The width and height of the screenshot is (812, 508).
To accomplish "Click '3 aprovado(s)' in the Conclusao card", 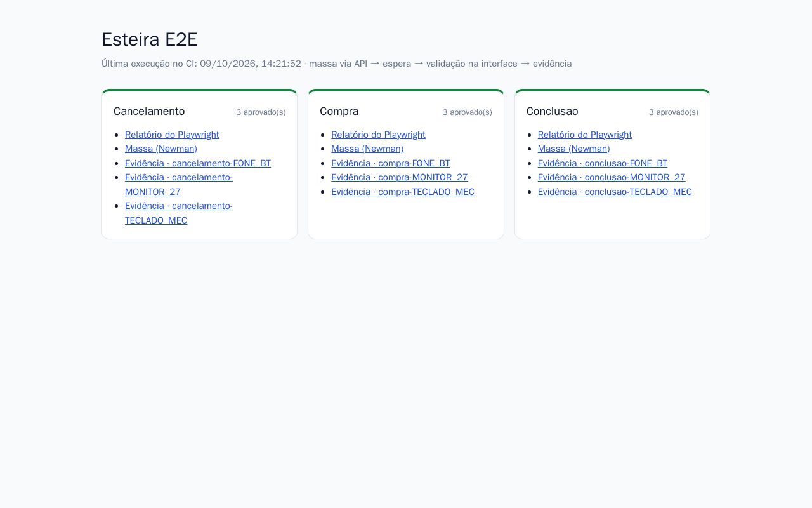I will coord(674,112).
